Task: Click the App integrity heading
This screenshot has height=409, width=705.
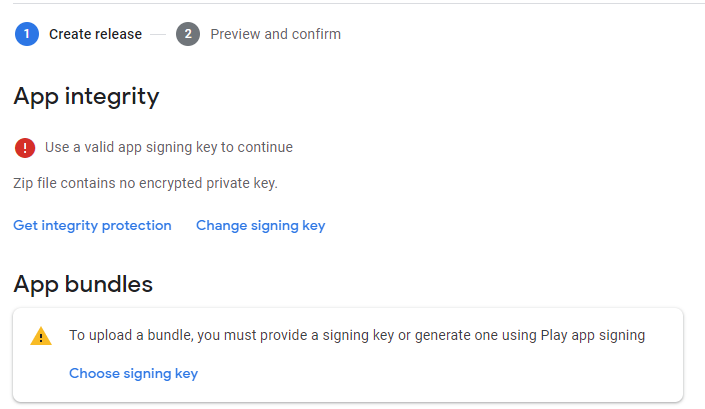Action: point(86,97)
